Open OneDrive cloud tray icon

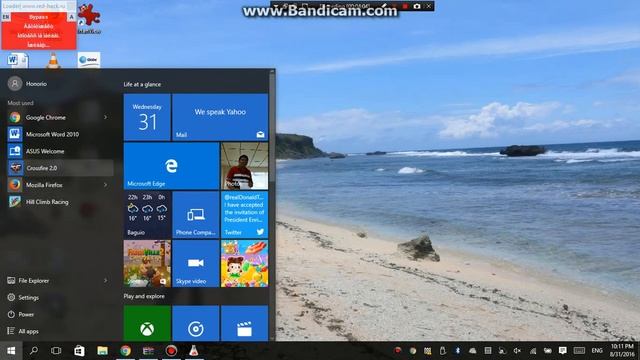coord(473,351)
